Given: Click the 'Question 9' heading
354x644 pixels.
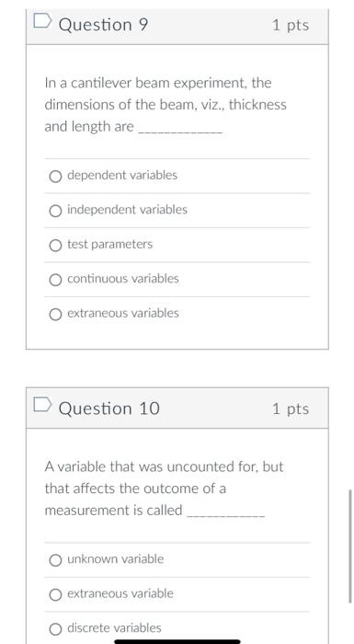Looking at the screenshot, I should tap(103, 25).
